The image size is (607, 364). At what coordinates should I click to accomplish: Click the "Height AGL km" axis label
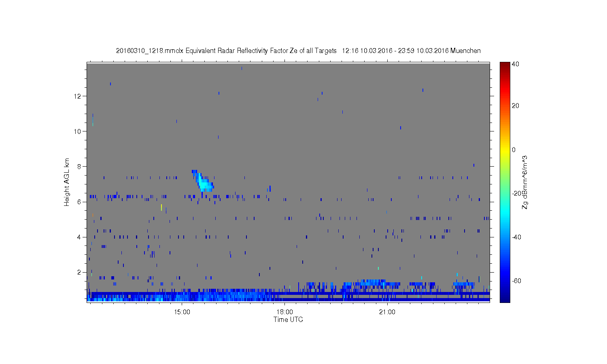pyautogui.click(x=67, y=182)
